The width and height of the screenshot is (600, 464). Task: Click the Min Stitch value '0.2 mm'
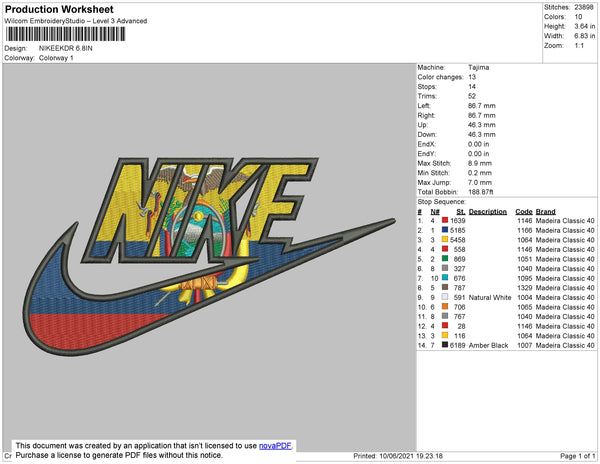coord(480,173)
